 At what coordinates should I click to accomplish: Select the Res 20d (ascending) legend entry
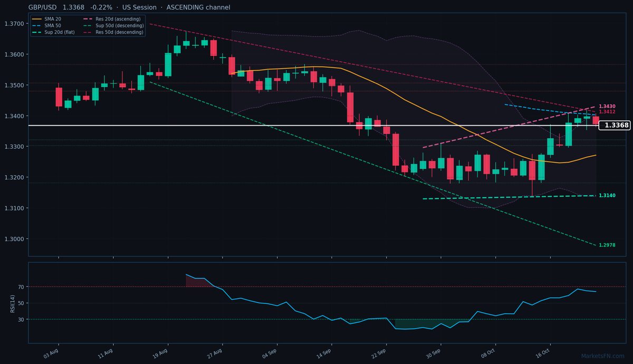pyautogui.click(x=112, y=19)
